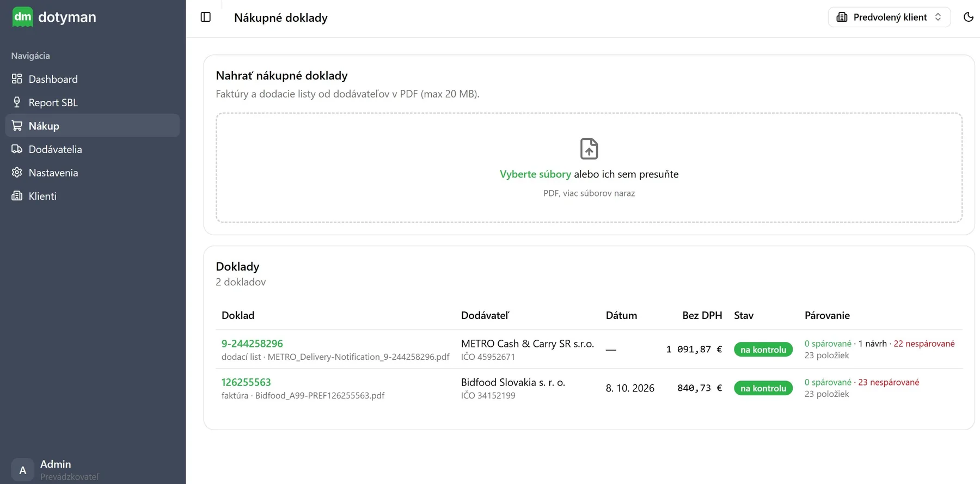Open document 9-244258296

coord(252,344)
